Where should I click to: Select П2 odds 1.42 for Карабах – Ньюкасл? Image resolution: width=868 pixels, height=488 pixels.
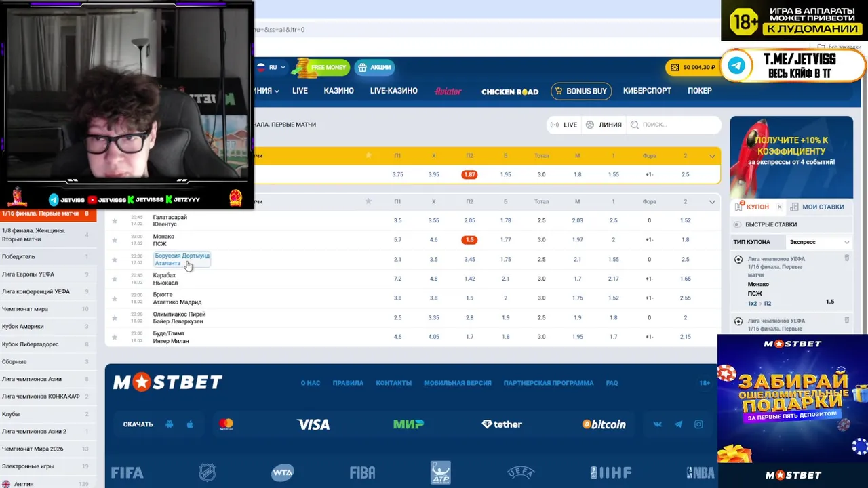(x=469, y=279)
